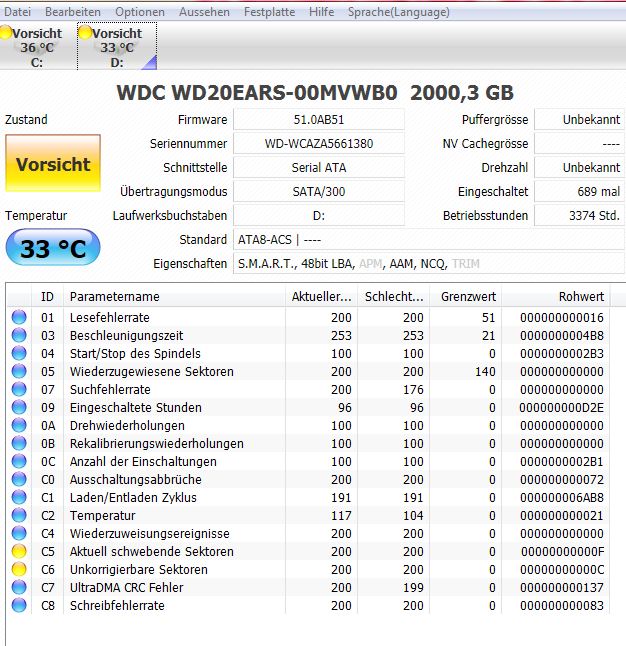This screenshot has height=646, width=626.
Task: Click blue status icon for Schreibfehlerrate
Action: (19, 605)
